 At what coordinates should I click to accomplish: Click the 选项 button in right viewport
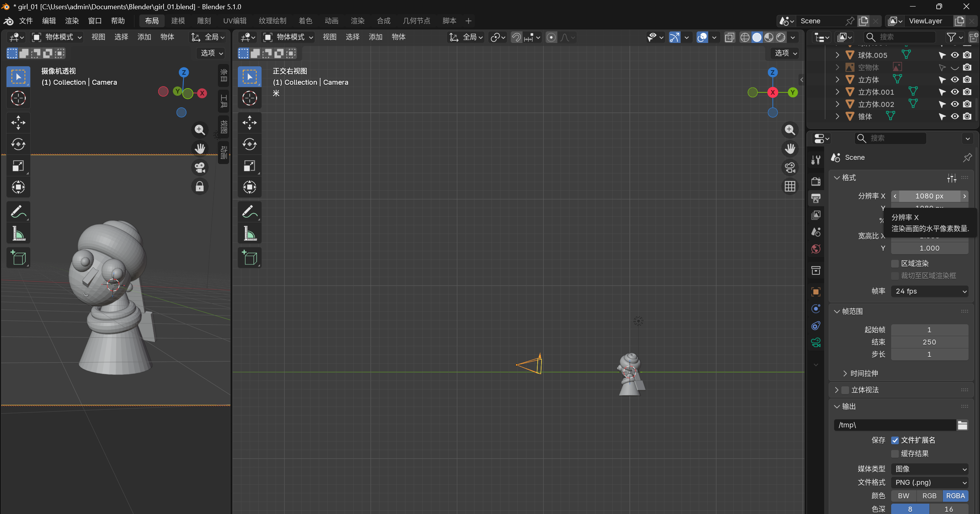(x=785, y=53)
